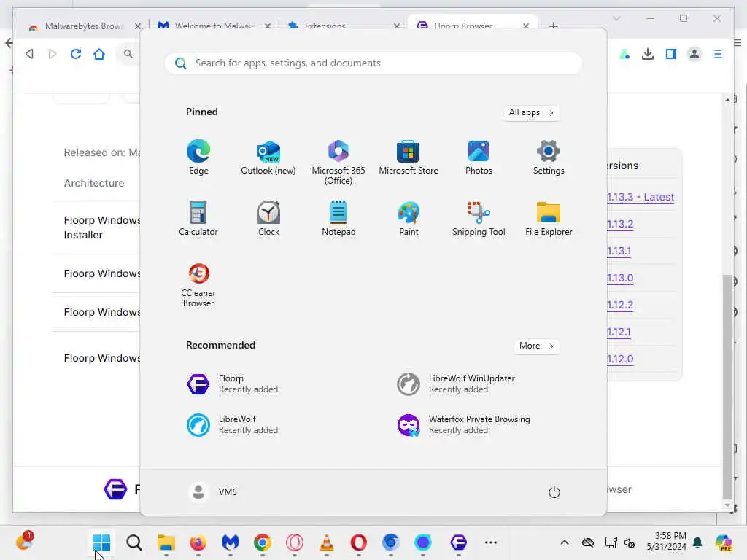This screenshot has height=560, width=747.
Task: Open taskbar Search magnifier
Action: pyautogui.click(x=134, y=542)
